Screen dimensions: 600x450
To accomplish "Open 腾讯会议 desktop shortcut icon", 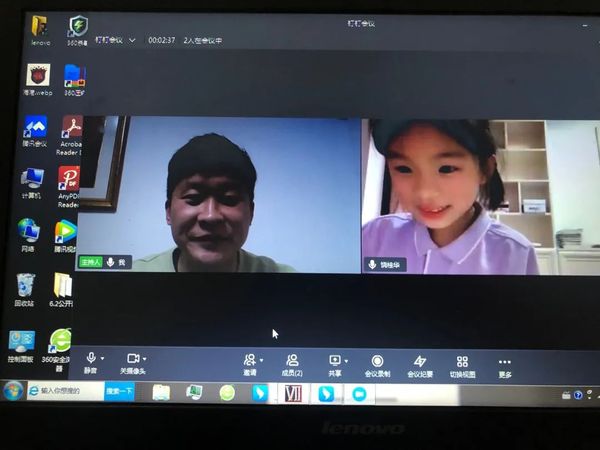I will click(x=36, y=129).
